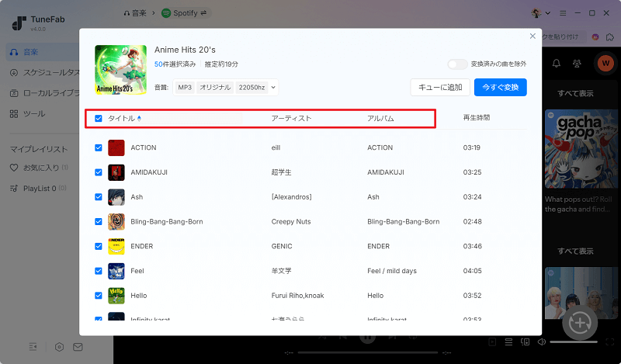Click the album name Feel / mild days
Screen dimensions: 621x364
(392, 271)
